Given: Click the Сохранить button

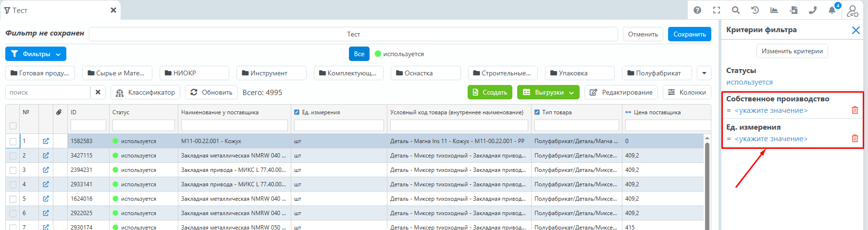Looking at the screenshot, I should pos(689,34).
